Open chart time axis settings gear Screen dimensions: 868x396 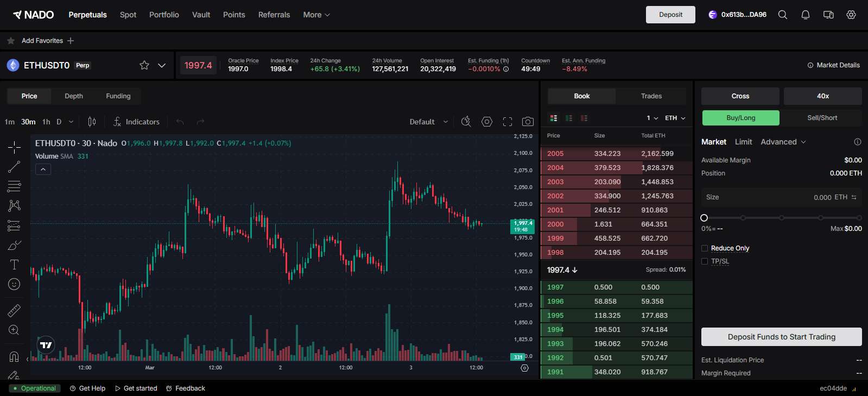[524, 368]
